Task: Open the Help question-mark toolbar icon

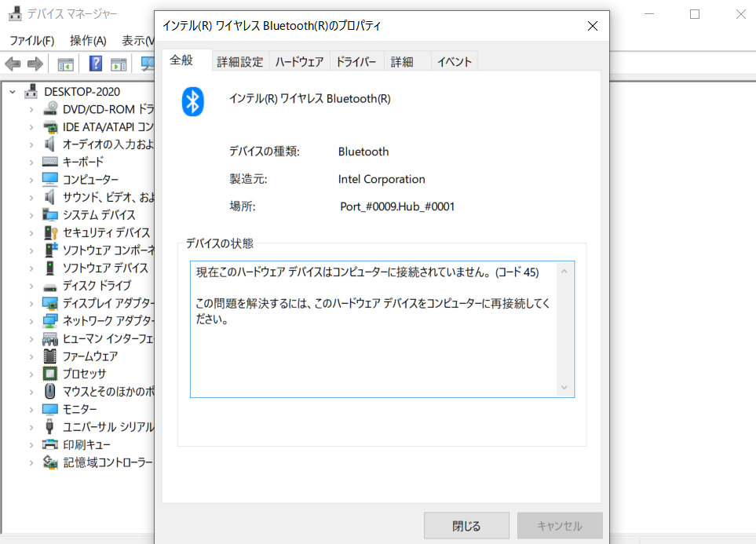Action: pos(96,64)
